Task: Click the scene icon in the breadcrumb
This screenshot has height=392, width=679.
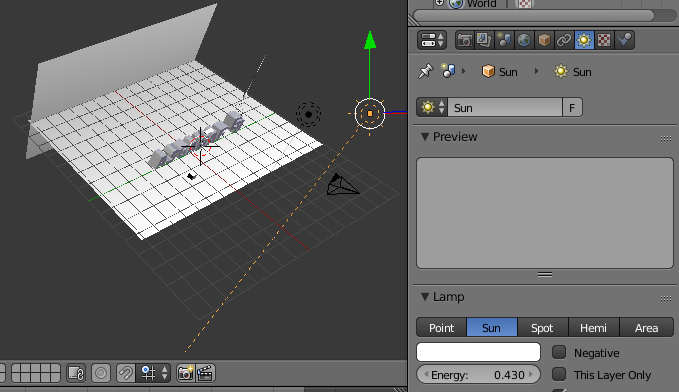Action: point(448,71)
